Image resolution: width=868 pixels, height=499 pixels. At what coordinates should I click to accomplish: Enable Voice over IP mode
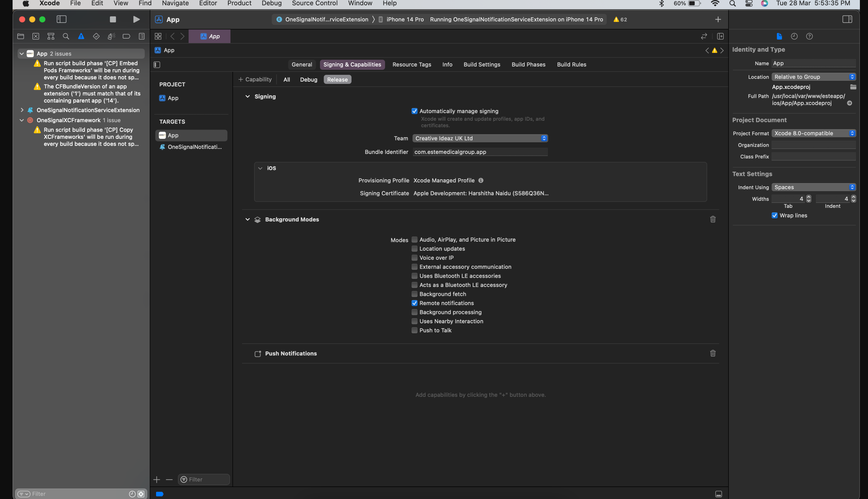(x=414, y=258)
